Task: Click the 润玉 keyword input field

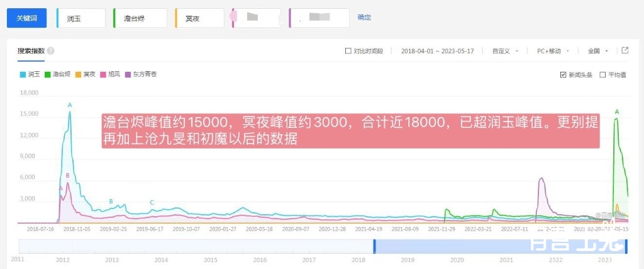Action: [82, 18]
